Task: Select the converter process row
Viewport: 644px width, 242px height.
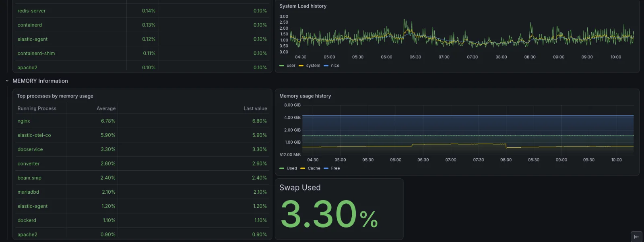Action: coord(142,163)
